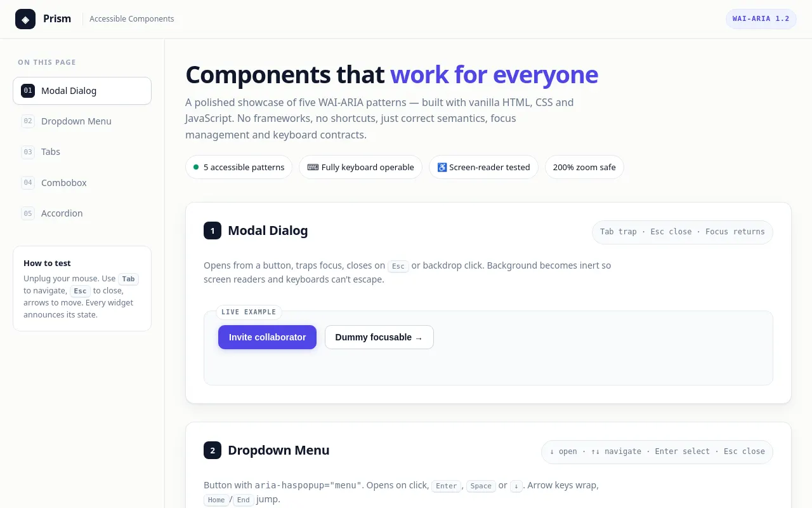
Task: Click the wheelchair accessibility icon
Action: [x=442, y=167]
